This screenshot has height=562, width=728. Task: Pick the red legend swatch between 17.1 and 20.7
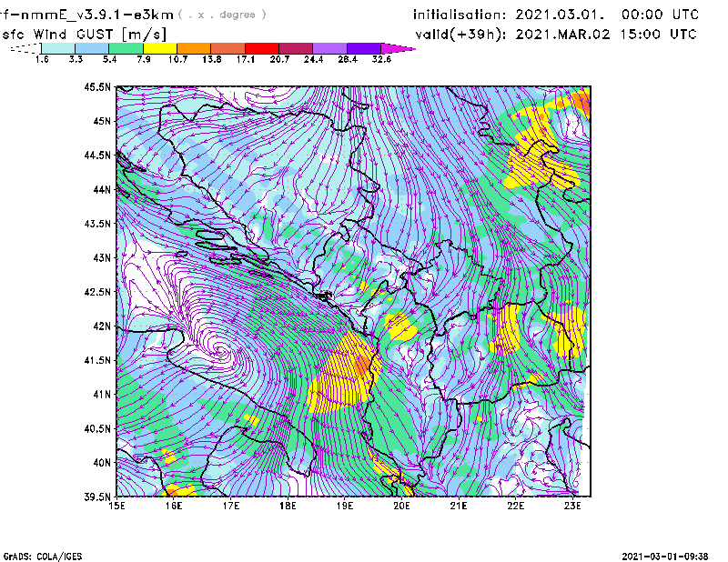click(x=262, y=48)
